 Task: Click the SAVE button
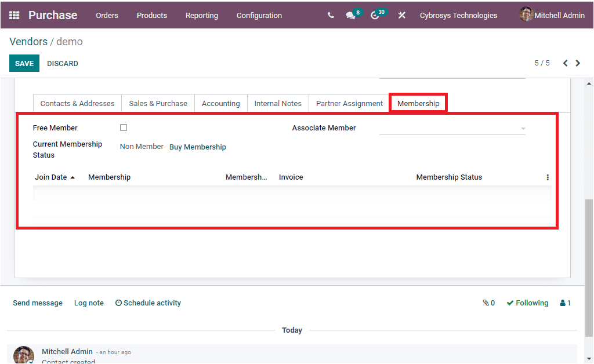point(24,63)
